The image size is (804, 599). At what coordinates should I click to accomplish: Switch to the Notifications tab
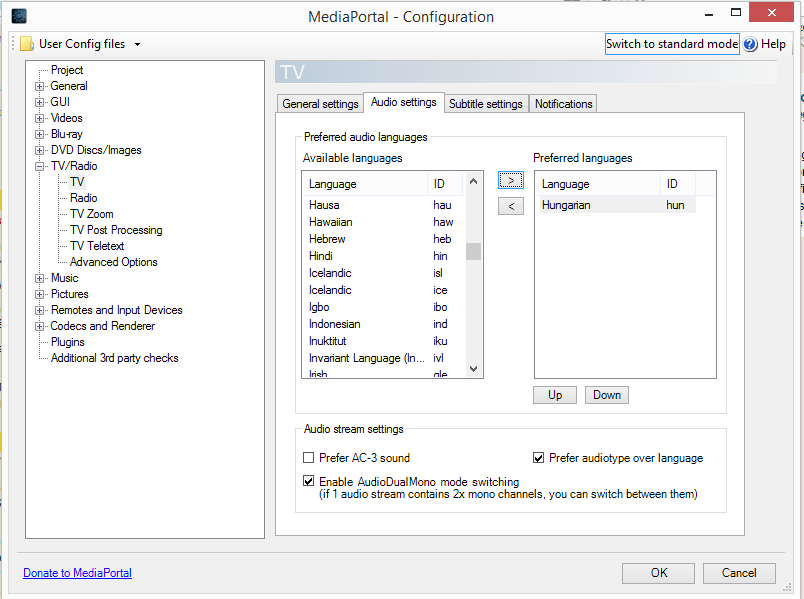tap(564, 104)
